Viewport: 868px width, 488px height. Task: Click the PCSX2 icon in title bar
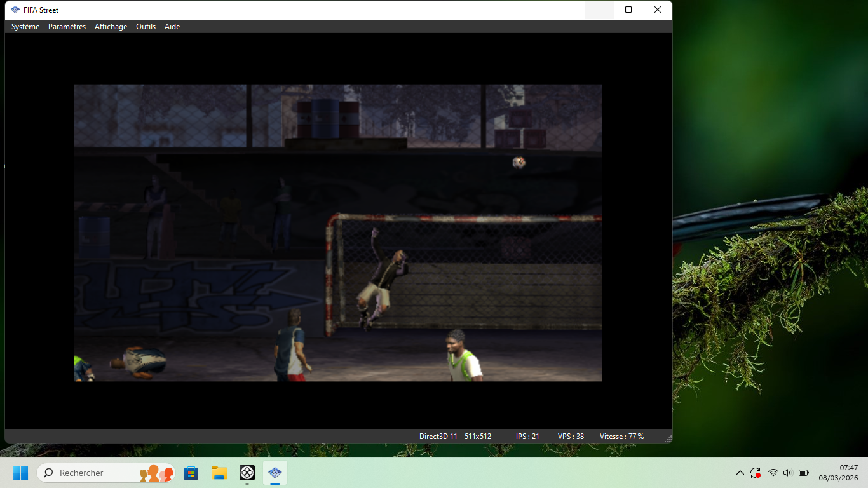(15, 10)
